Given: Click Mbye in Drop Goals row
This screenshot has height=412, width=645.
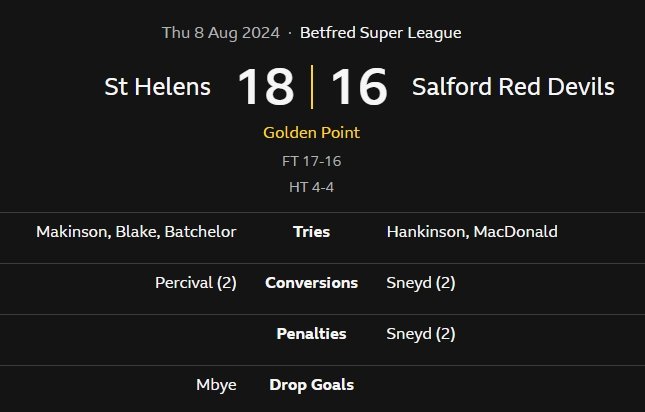Looking at the screenshot, I should [x=216, y=385].
